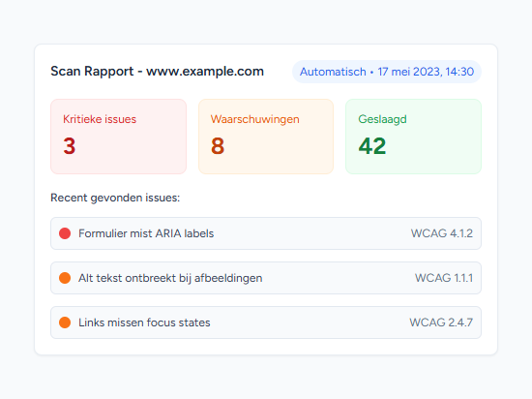Viewport: 532px width, 399px height.
Task: Click the number 8 in Waarschuwingen
Action: [x=218, y=146]
